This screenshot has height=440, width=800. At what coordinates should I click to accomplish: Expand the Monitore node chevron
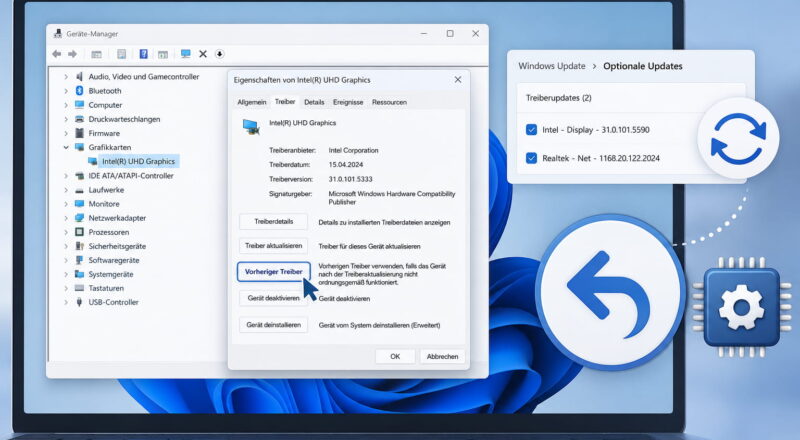click(66, 204)
